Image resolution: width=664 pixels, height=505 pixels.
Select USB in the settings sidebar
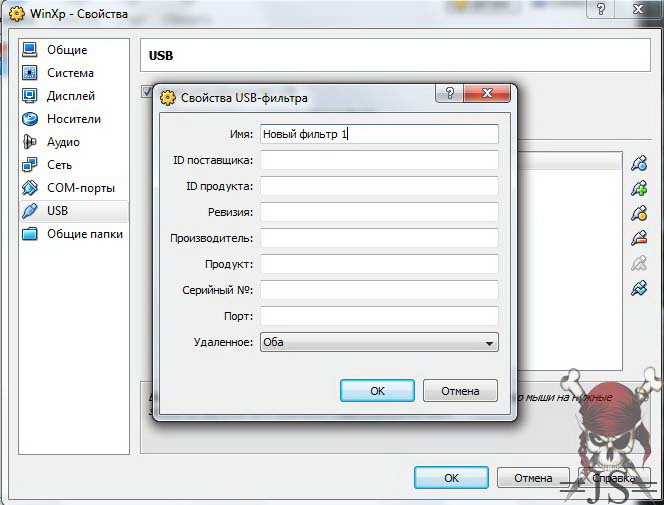[74, 211]
